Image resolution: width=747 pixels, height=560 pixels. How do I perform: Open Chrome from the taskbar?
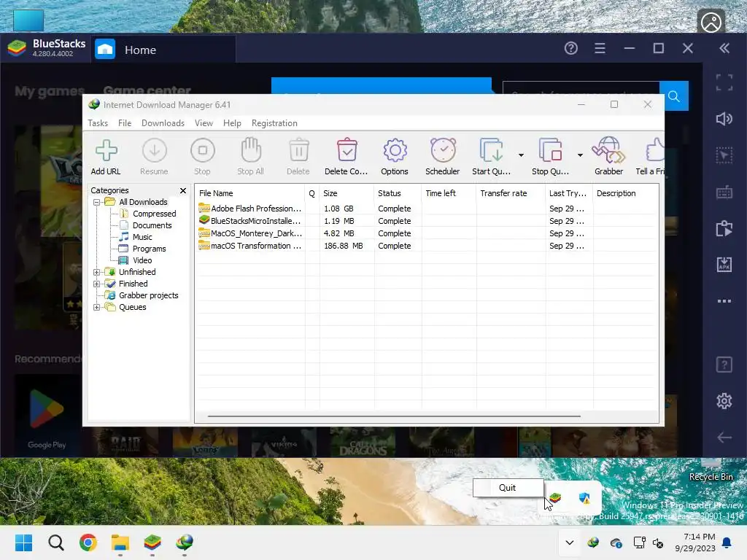(x=88, y=542)
